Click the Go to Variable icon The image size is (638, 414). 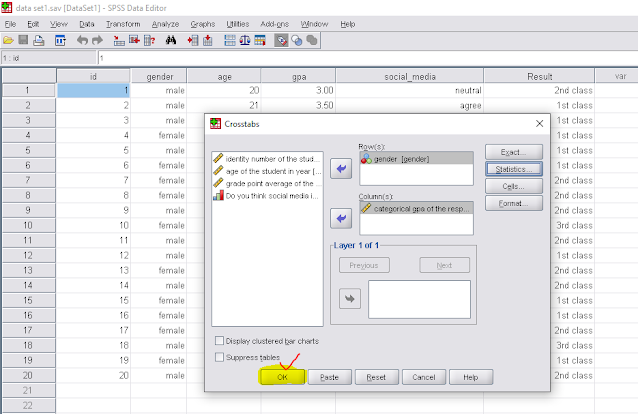tap(134, 40)
